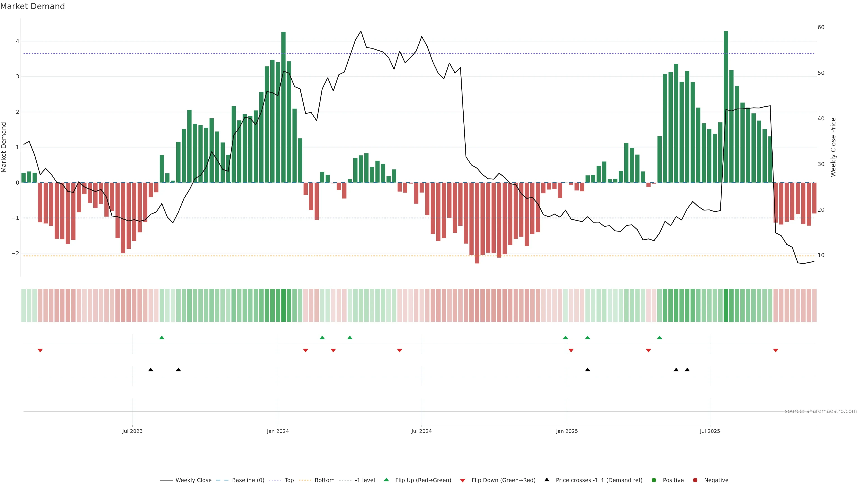This screenshot has width=868, height=488.
Task: Click the red Negative legend dot
Action: click(695, 480)
